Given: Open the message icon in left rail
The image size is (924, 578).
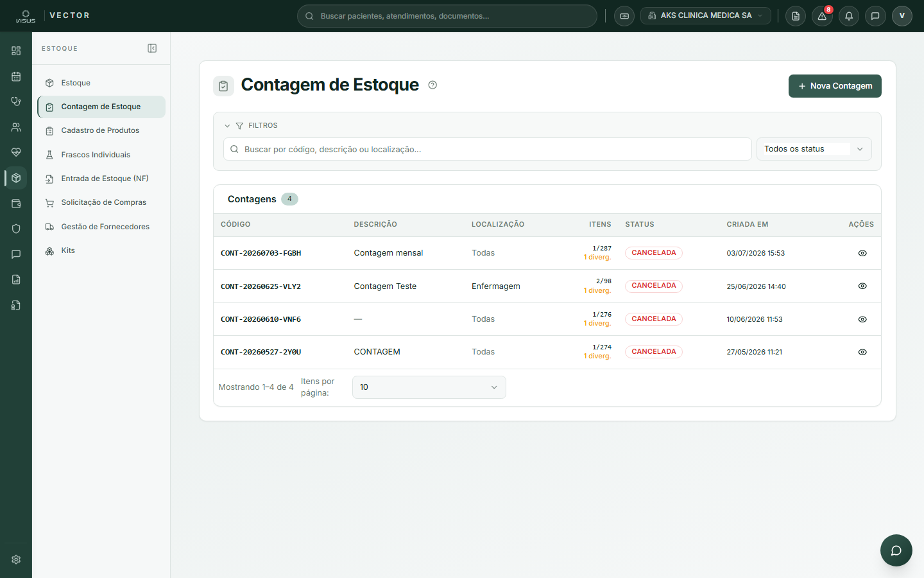Looking at the screenshot, I should click(16, 254).
